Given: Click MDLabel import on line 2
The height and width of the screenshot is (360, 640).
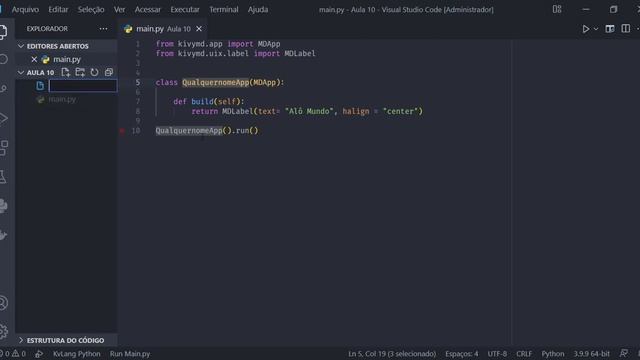Looking at the screenshot, I should 300,53.
